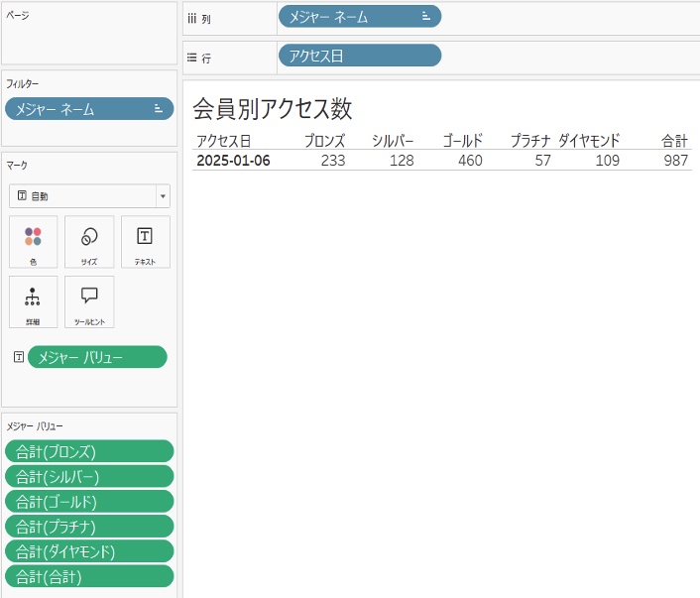Click the ゴールド column header
Screen dimensions: 700x598
point(462,141)
